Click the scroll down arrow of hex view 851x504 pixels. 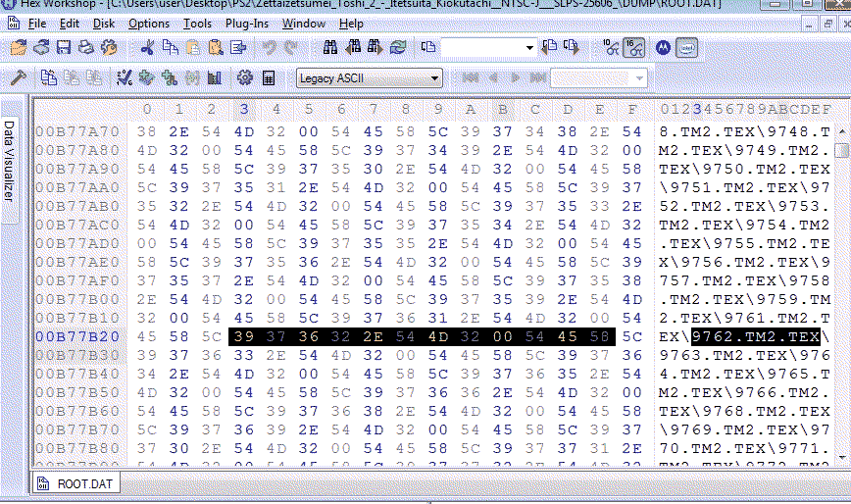pos(842,457)
